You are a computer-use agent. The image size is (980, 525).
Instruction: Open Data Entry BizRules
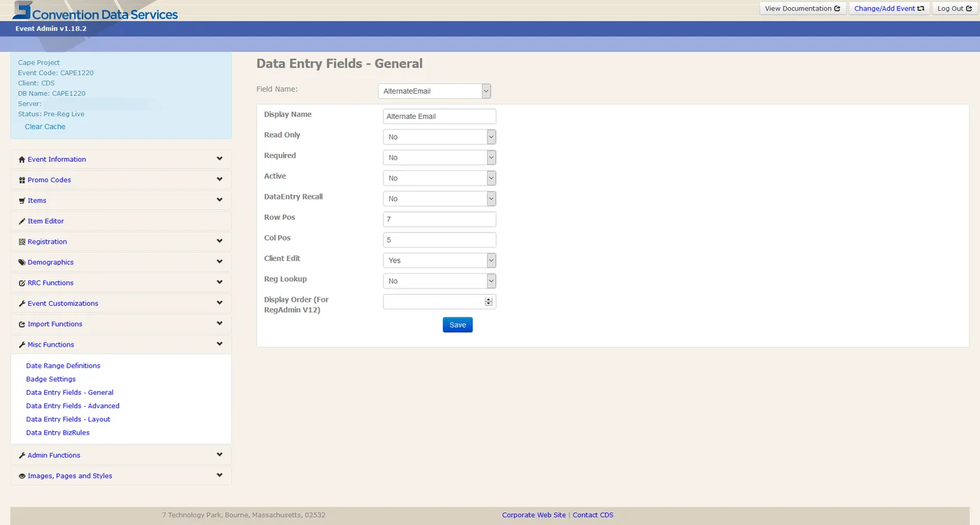pyautogui.click(x=58, y=433)
